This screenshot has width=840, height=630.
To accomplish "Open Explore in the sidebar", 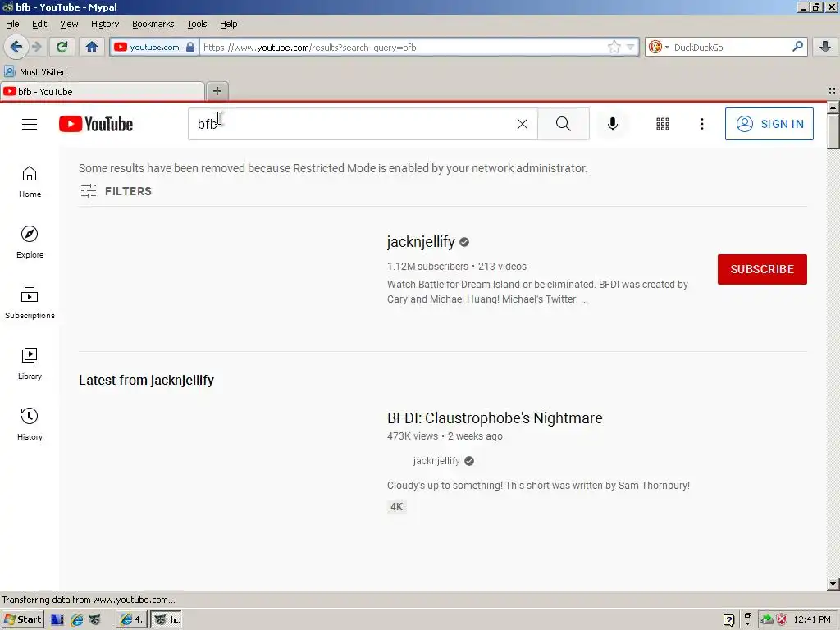I will 30,242.
